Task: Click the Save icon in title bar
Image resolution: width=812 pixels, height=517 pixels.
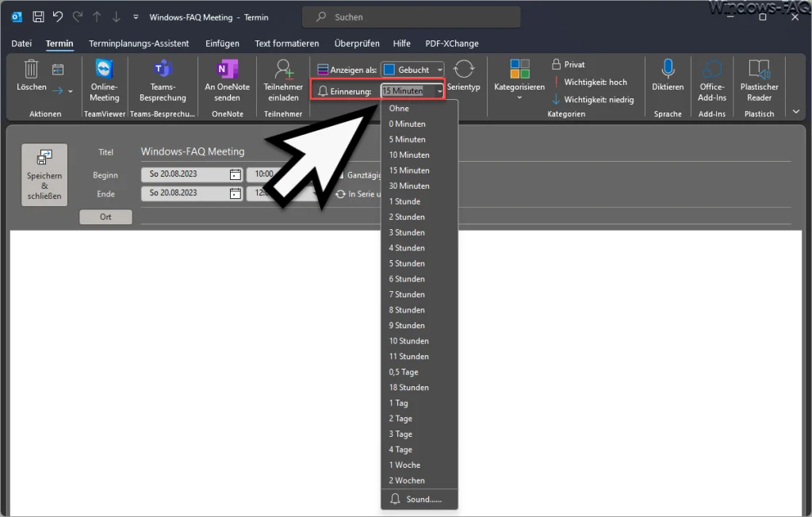Action: click(38, 17)
